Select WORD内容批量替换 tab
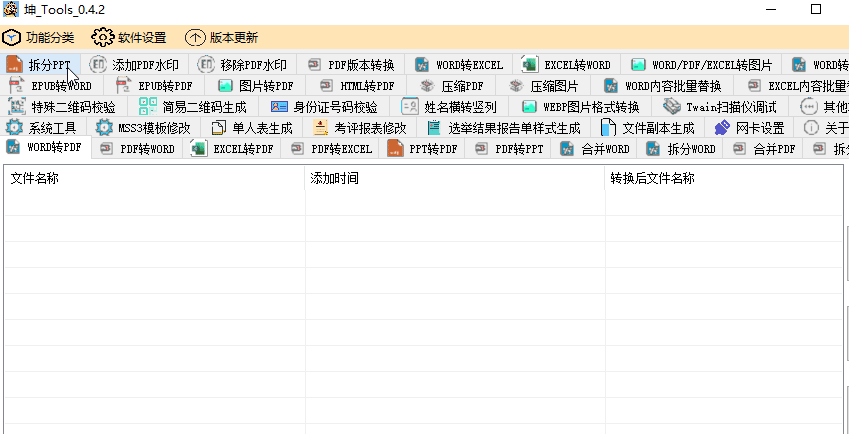Image resolution: width=849 pixels, height=434 pixels. (x=662, y=86)
